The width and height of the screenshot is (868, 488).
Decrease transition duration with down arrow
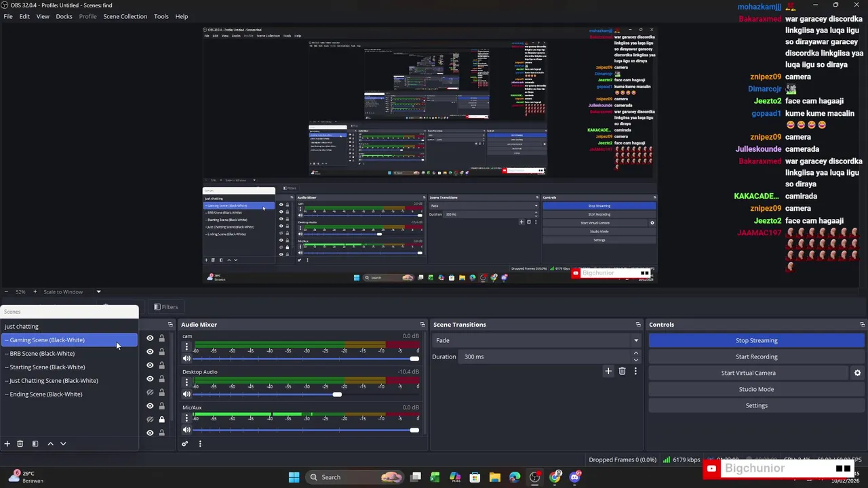(635, 360)
